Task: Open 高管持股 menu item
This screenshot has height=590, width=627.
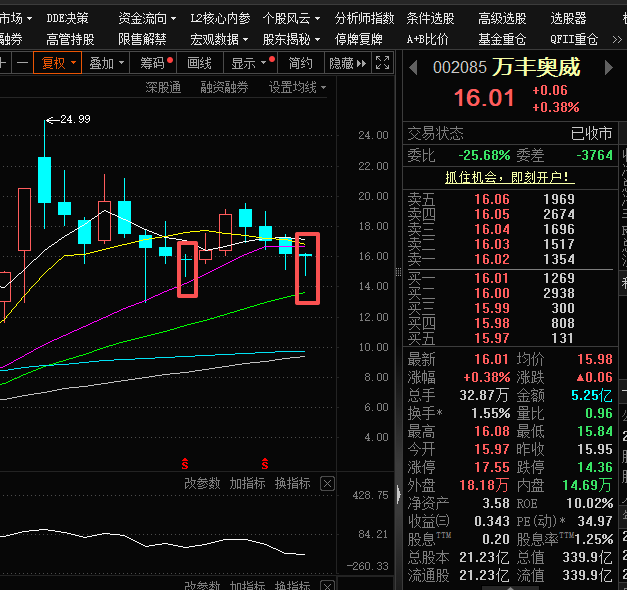Action: pyautogui.click(x=70, y=40)
